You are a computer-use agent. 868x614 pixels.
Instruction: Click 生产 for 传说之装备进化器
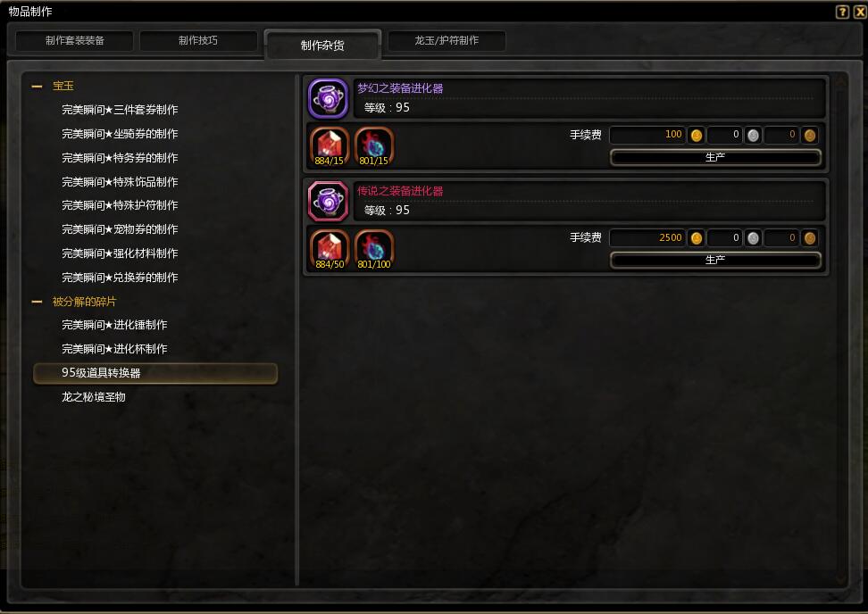pos(715,260)
